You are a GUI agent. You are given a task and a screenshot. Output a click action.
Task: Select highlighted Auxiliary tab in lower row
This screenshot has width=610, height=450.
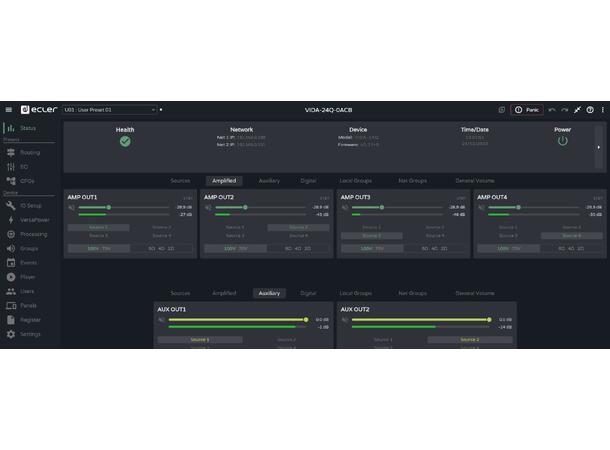pyautogui.click(x=269, y=293)
